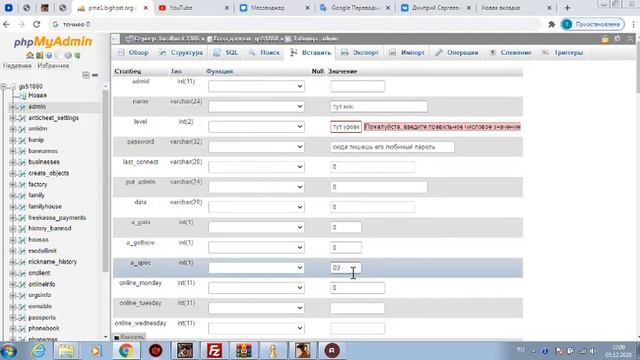Select the anticheat_settings table
Image resolution: width=640 pixels, height=360 pixels.
[x=53, y=118]
